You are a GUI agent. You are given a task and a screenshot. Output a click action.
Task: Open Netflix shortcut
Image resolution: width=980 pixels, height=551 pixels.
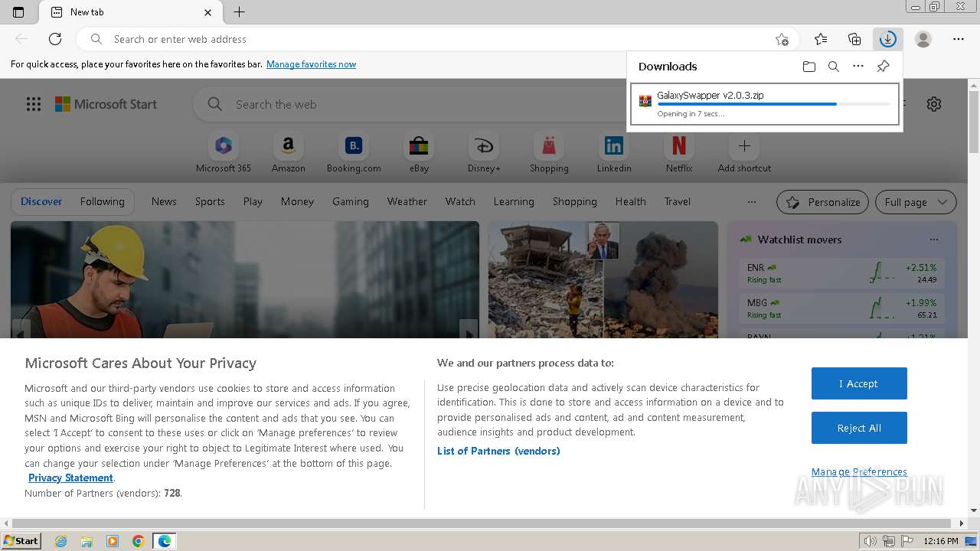point(679,152)
